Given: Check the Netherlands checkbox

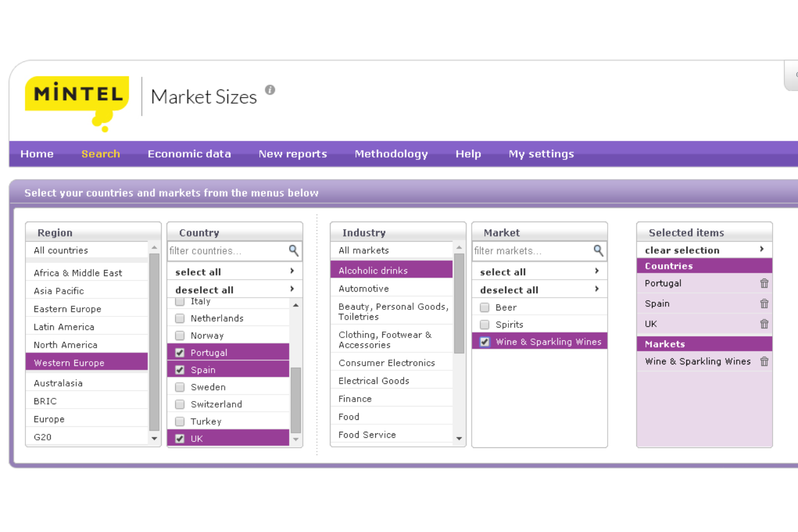Looking at the screenshot, I should pos(180,319).
